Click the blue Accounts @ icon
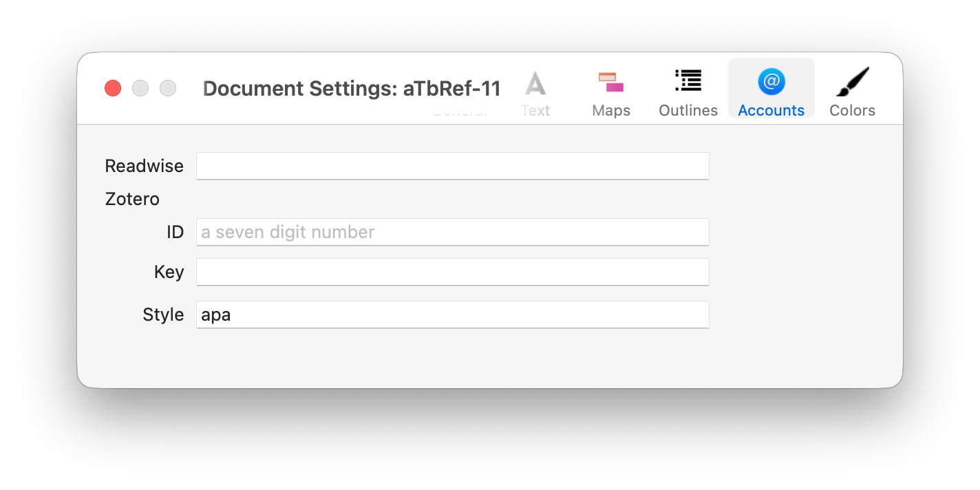This screenshot has width=980, height=490. (771, 82)
